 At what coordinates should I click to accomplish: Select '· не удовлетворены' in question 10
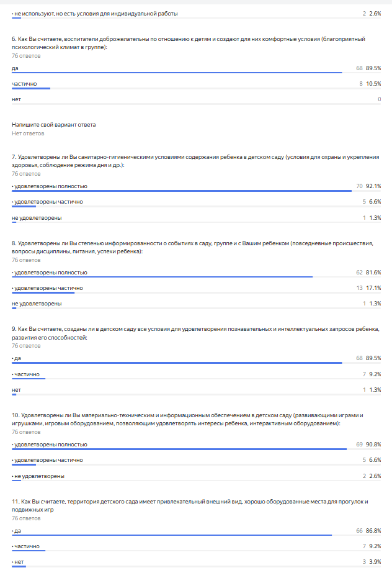coord(38,476)
